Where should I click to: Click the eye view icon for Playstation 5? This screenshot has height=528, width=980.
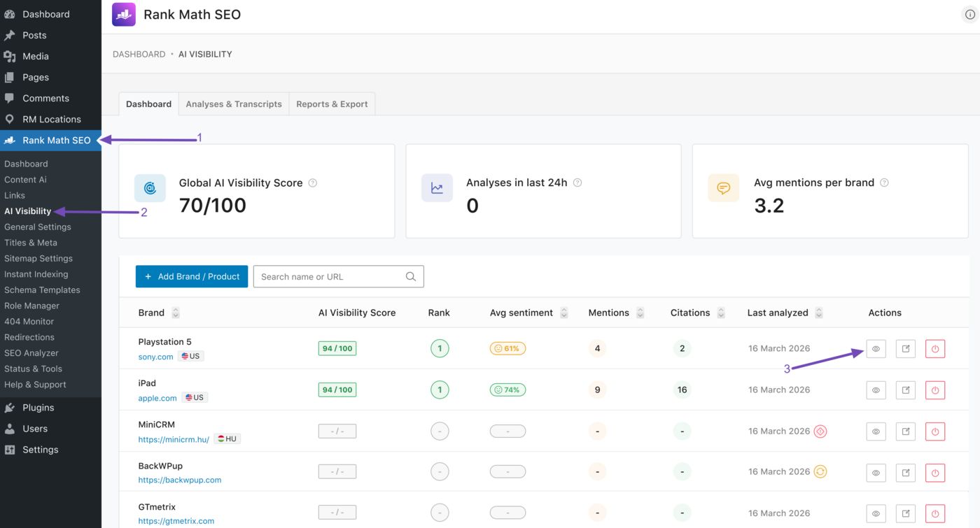tap(876, 348)
